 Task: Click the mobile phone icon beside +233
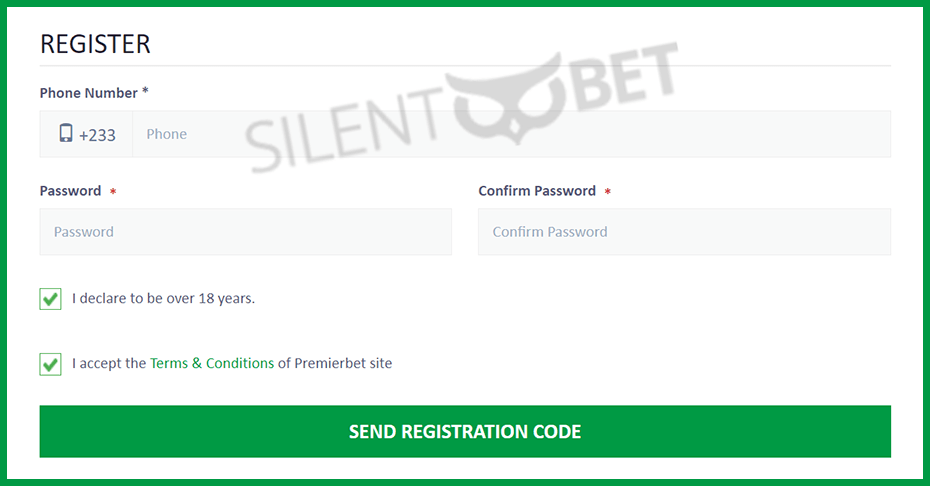pos(66,133)
